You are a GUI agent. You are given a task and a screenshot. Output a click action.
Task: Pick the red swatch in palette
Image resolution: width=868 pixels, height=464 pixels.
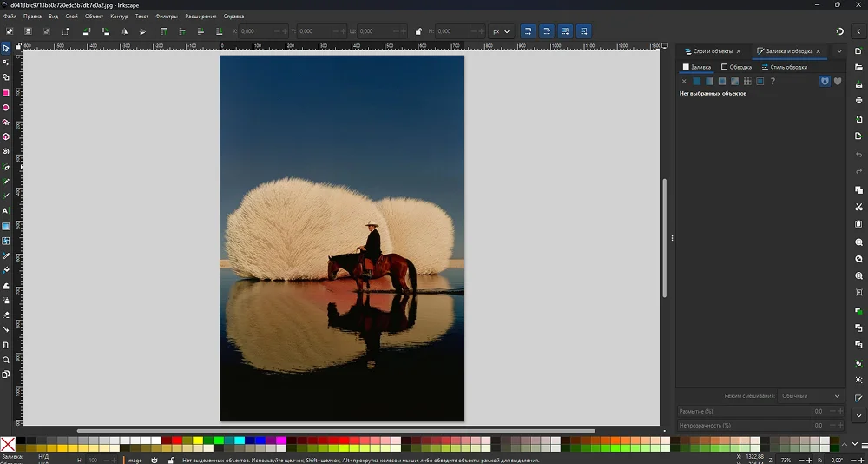click(x=177, y=441)
